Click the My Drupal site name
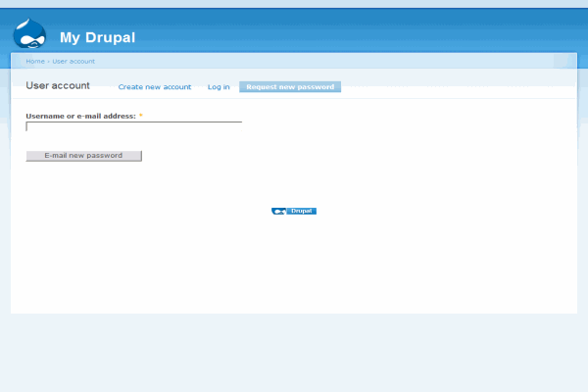Screen dimensions: 588x392 tap(97, 38)
